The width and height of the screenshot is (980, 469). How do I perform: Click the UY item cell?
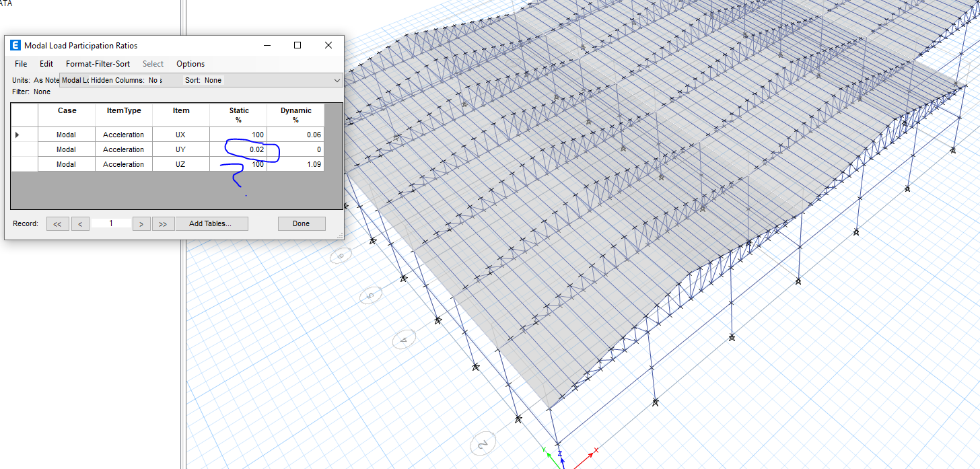(181, 149)
